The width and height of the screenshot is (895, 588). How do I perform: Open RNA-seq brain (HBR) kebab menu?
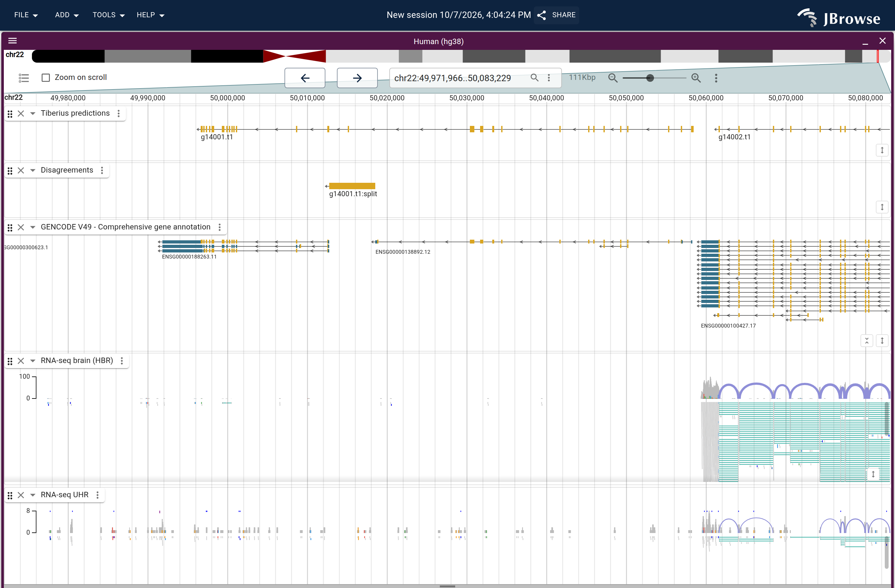122,361
